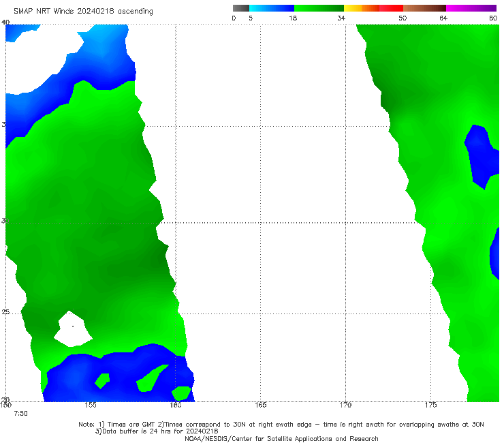Click the title 'SMAP NRT Winds 20240218 ascending'

tap(83, 12)
